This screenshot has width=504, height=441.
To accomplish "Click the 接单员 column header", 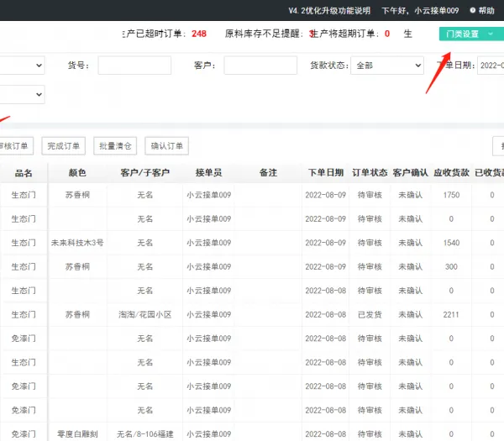I will click(209, 173).
